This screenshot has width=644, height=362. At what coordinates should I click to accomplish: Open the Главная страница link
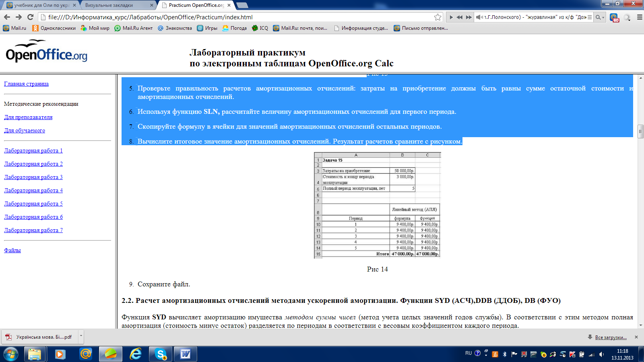[26, 84]
